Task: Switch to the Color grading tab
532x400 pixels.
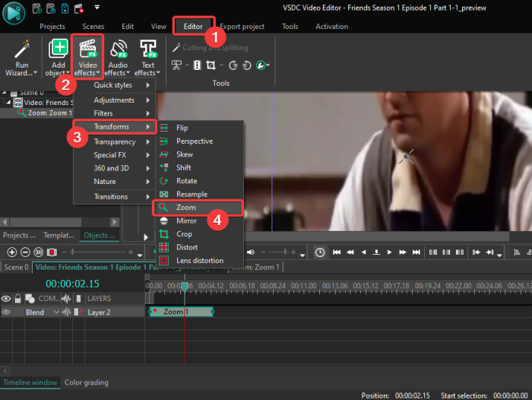Action: [x=86, y=383]
